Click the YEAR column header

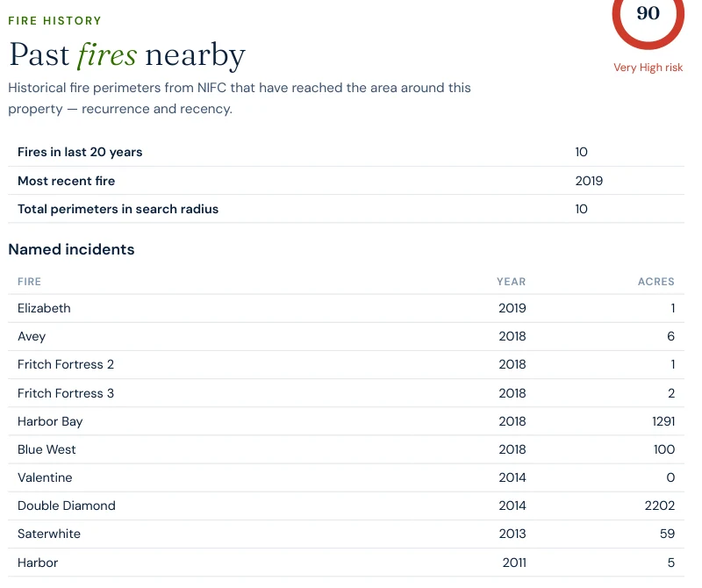tap(511, 282)
